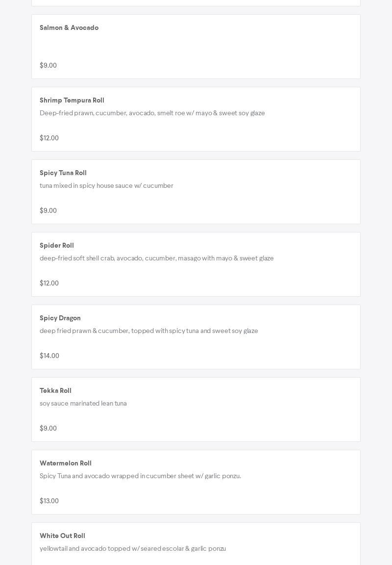Click the soft shell crab description

tap(156, 258)
